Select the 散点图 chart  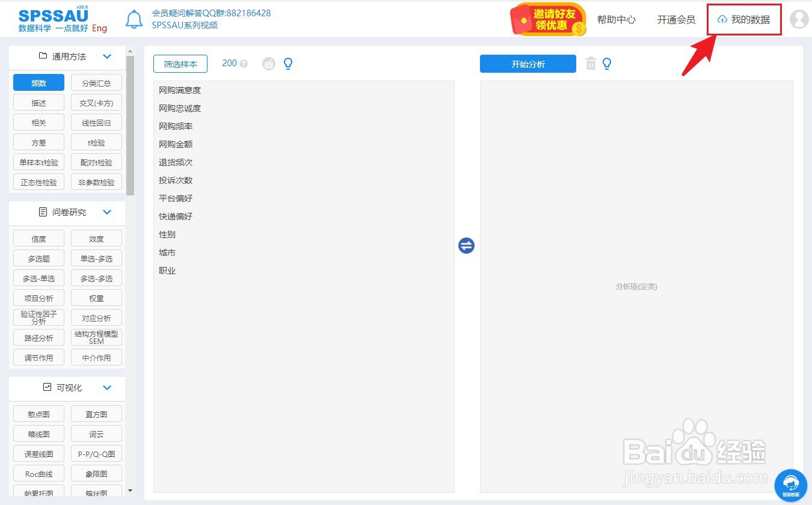coord(38,414)
